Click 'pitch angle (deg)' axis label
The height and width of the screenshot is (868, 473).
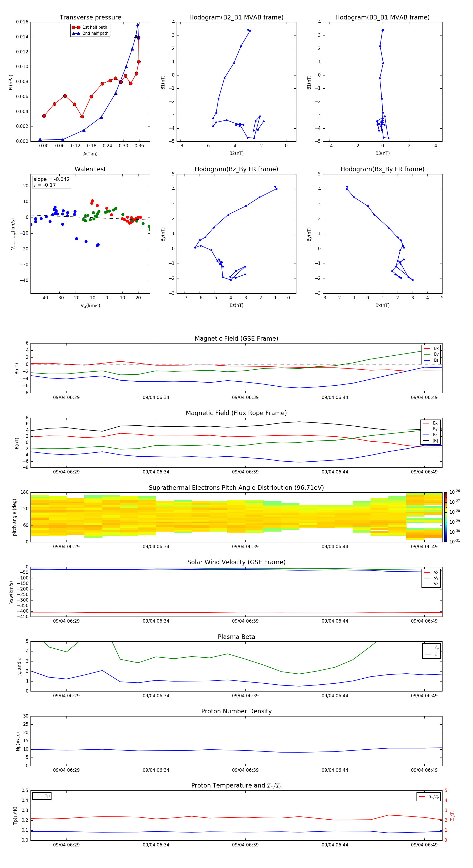coord(14,517)
